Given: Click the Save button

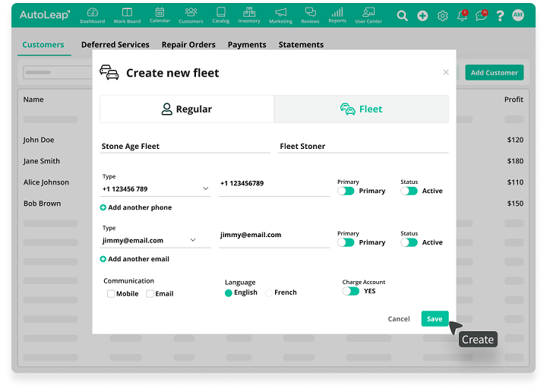Looking at the screenshot, I should (x=435, y=319).
